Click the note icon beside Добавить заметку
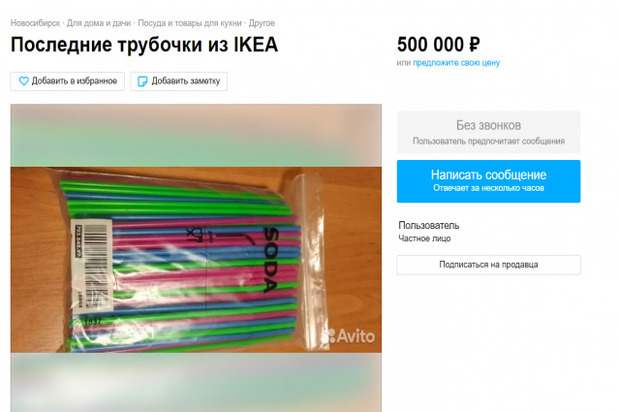The image size is (620, 412). point(142,81)
